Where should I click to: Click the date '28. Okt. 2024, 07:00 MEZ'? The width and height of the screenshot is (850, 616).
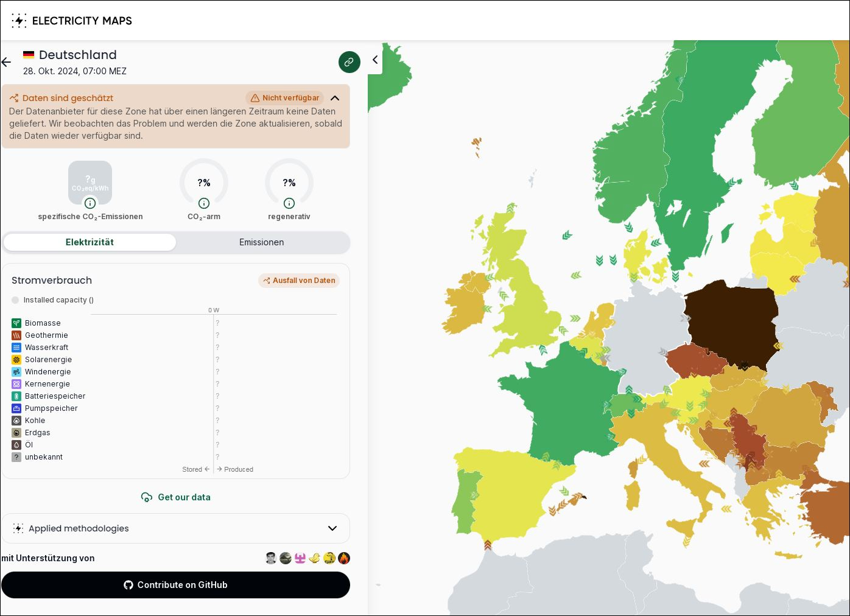(x=75, y=71)
